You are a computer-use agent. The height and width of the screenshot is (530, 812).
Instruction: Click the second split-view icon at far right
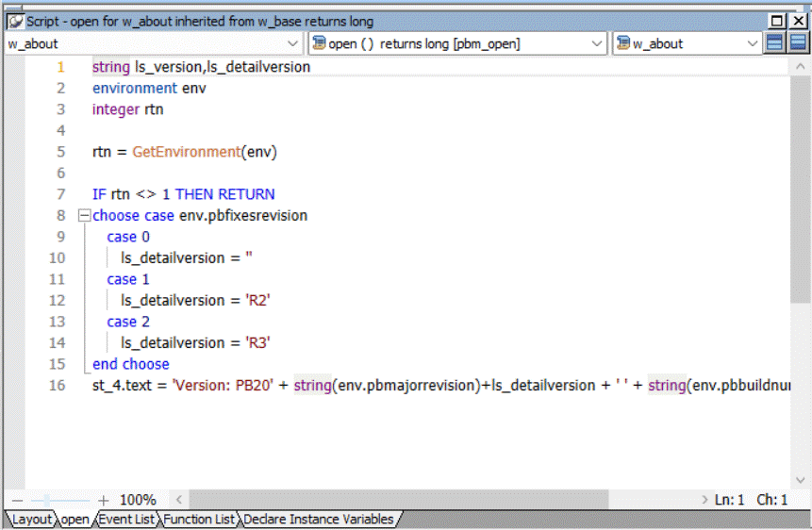coord(799,42)
